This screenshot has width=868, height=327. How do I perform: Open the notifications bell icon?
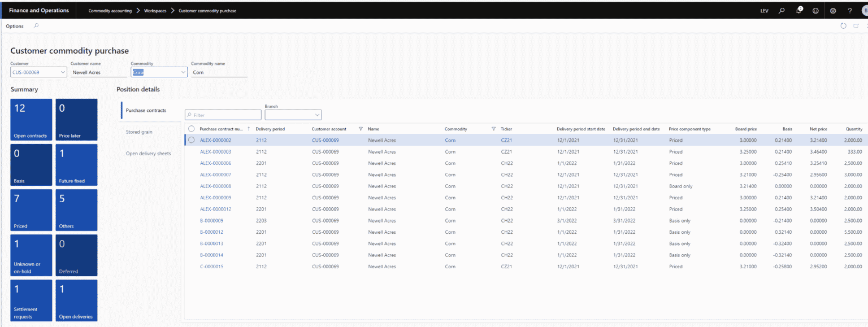tap(798, 10)
